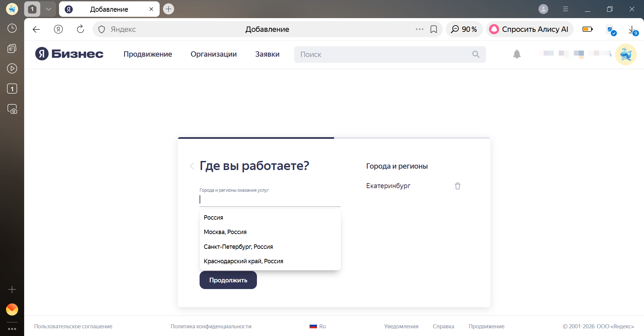Open site protection shield settings
The width and height of the screenshot is (644, 336).
pos(101,29)
